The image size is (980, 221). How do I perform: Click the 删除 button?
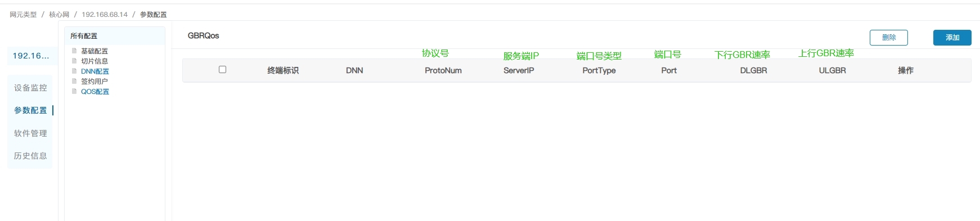click(889, 38)
